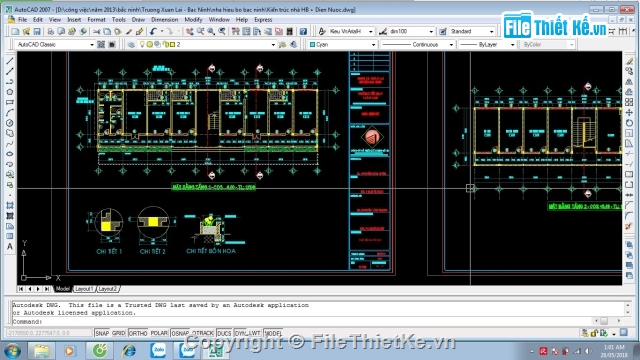Open the undo history dropdown arrow
This screenshot has height=360, width=640.
coord(162,31)
